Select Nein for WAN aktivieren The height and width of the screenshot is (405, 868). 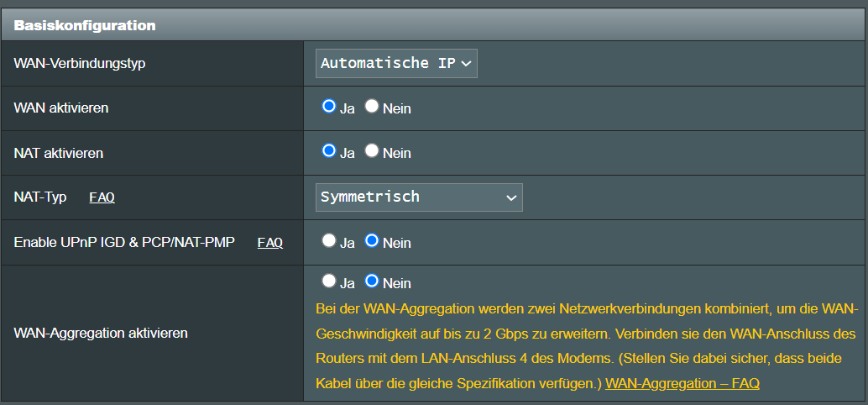(x=371, y=107)
